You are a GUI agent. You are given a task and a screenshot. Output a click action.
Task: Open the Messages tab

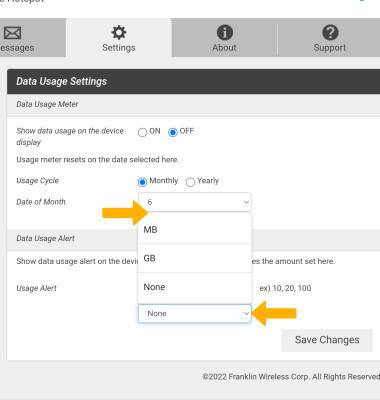[x=33, y=38]
